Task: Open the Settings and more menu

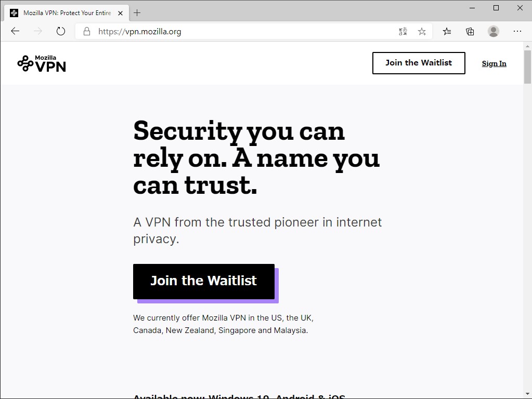Action: (517, 31)
